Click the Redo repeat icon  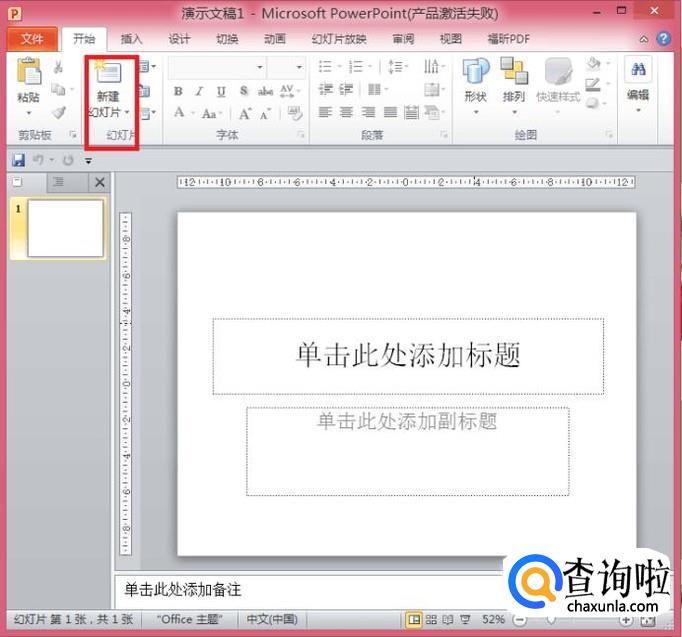pyautogui.click(x=68, y=160)
